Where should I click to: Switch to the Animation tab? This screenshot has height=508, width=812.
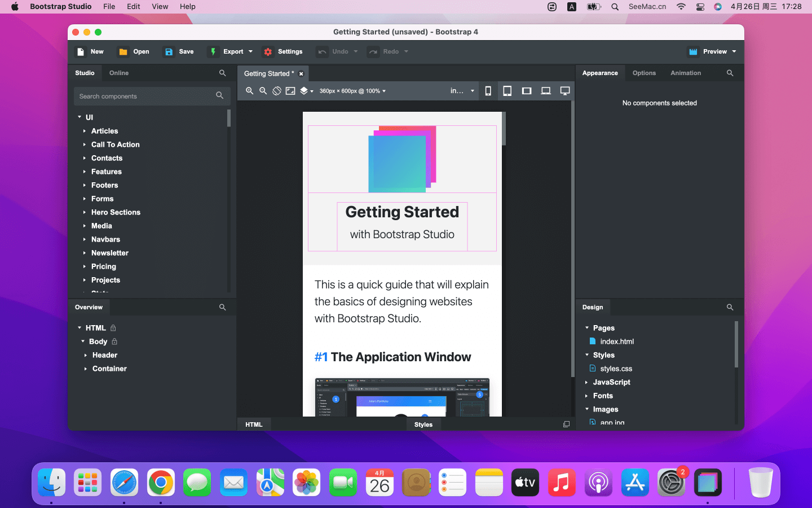coord(686,73)
